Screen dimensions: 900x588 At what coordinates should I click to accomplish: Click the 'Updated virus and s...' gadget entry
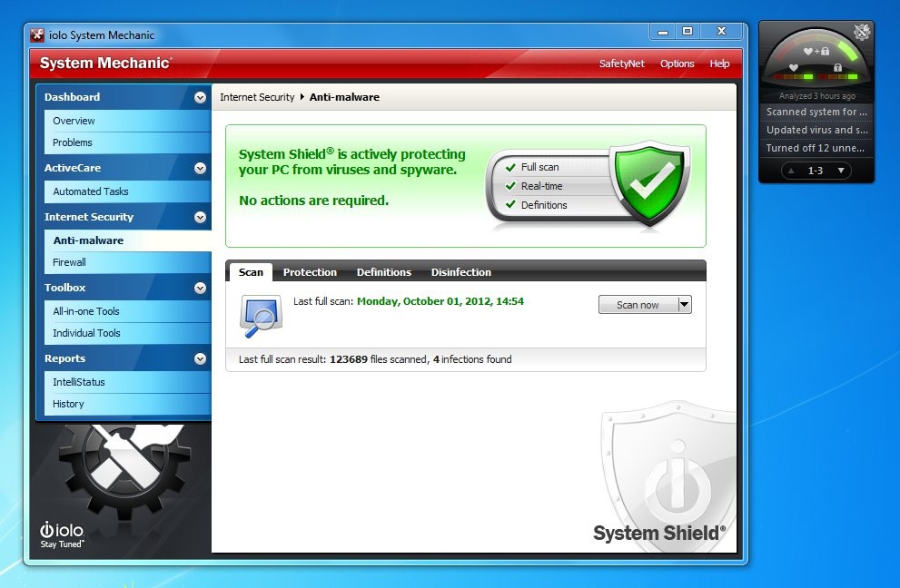point(816,131)
